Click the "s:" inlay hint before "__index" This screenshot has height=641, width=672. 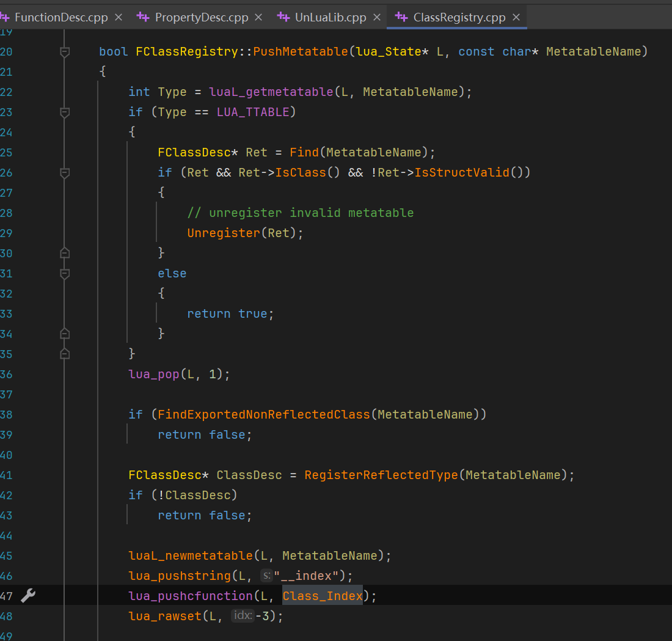pos(266,576)
